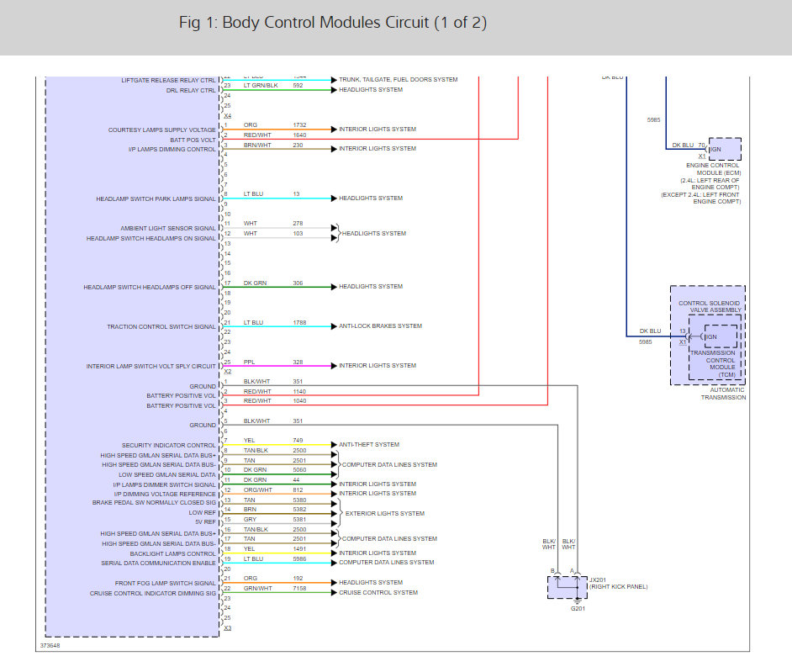
Task: Click 'BACKLIGHT LAMPS CONTROL' label
Action: (172, 553)
